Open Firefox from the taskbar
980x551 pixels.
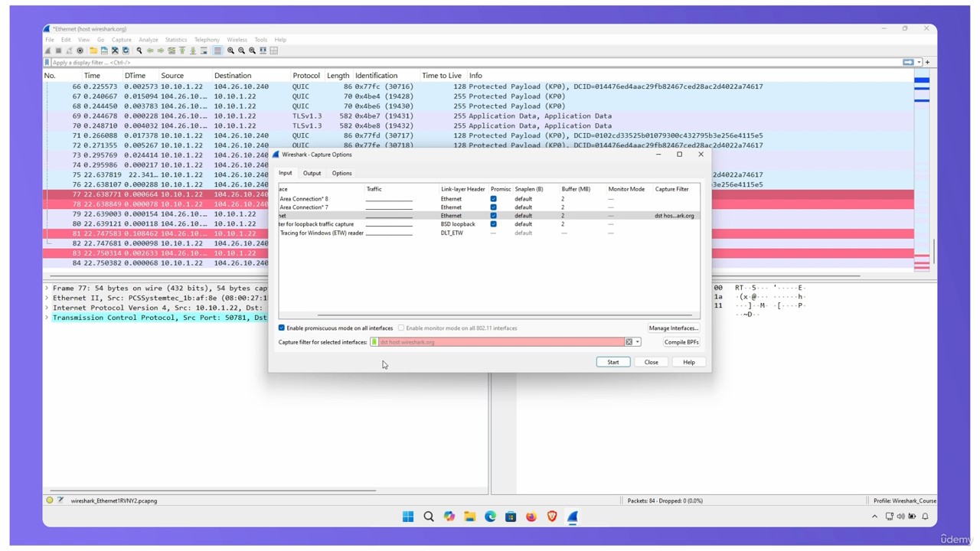pos(531,517)
